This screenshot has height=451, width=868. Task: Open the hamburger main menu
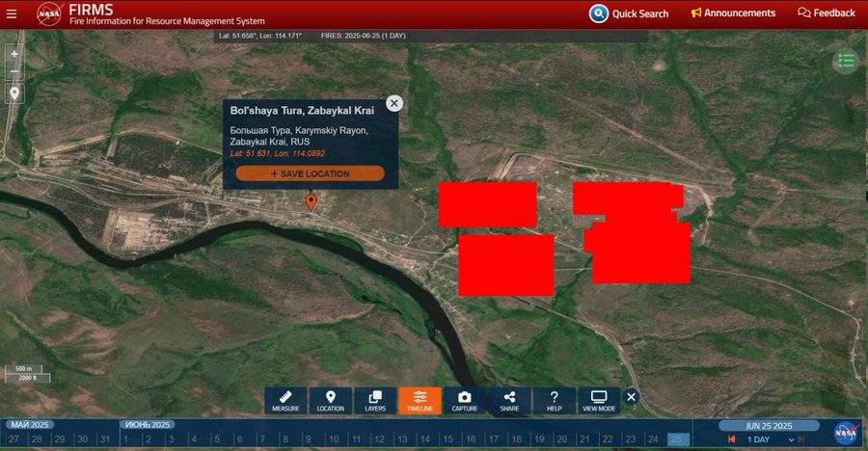click(11, 13)
